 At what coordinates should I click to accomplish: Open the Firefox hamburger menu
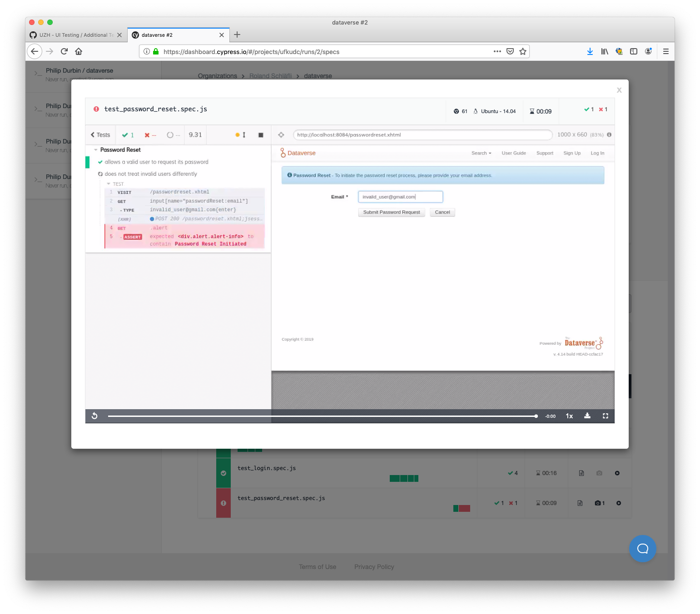pos(666,51)
